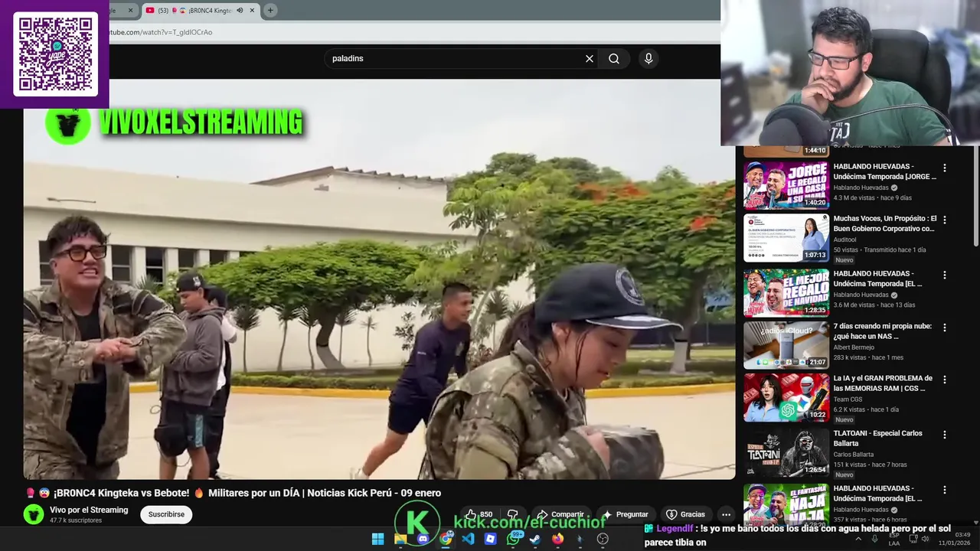Clear the paladins search text with the X
Image resolution: width=980 pixels, height=551 pixels.
(x=590, y=58)
